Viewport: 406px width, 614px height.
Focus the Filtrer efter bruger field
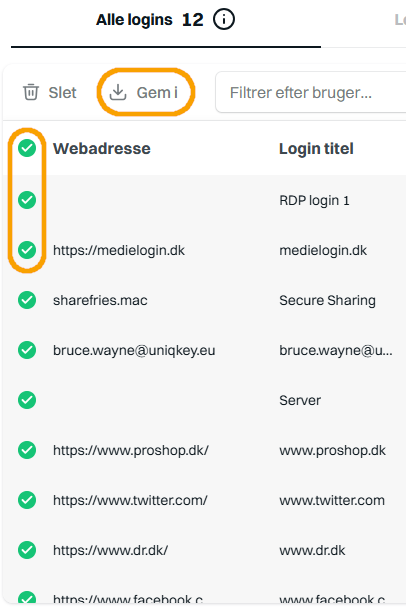(x=310, y=92)
